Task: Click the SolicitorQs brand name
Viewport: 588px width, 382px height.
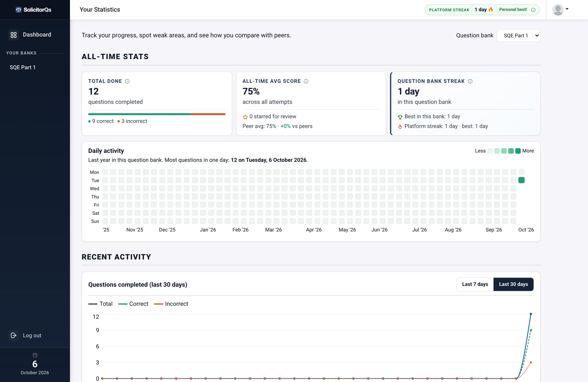Action: [x=37, y=10]
